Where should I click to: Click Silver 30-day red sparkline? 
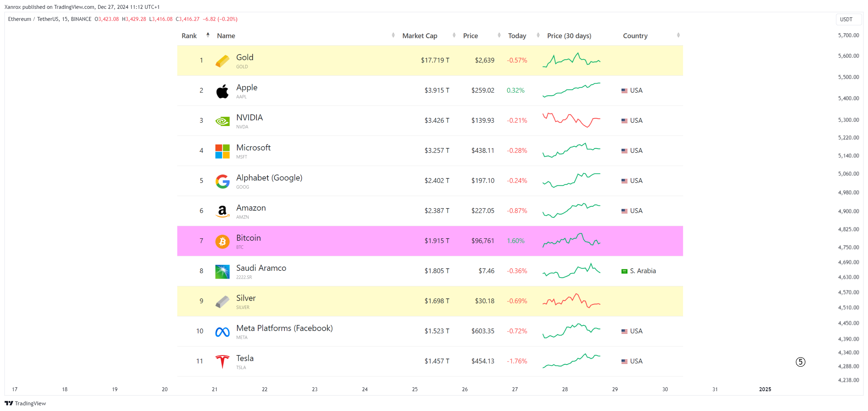point(571,301)
